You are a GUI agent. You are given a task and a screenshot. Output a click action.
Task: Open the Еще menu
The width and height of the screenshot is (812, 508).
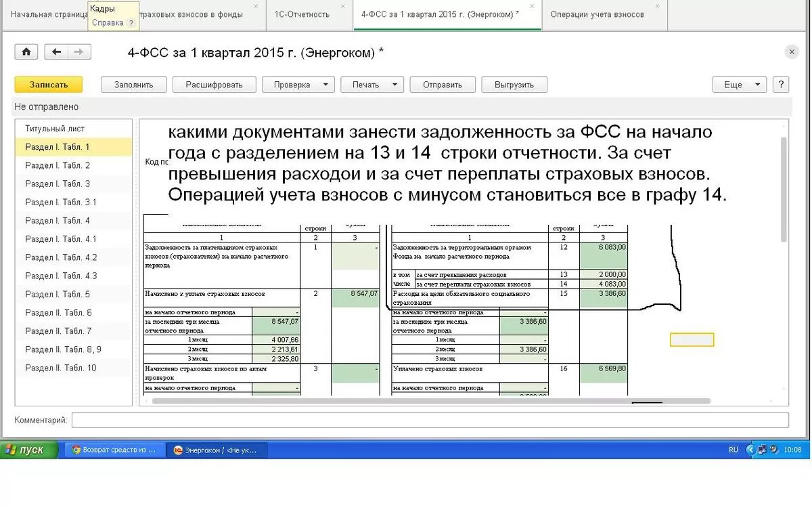pyautogui.click(x=740, y=85)
